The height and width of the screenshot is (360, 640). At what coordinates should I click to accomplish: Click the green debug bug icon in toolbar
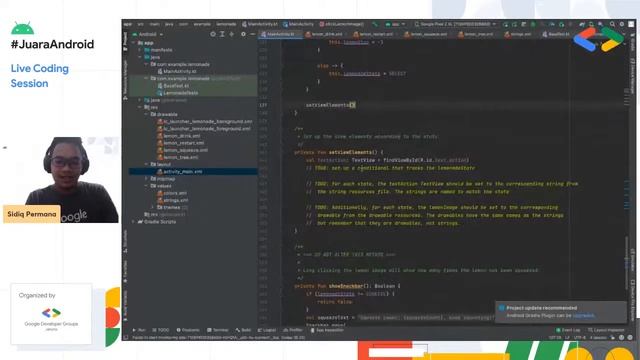click(533, 24)
